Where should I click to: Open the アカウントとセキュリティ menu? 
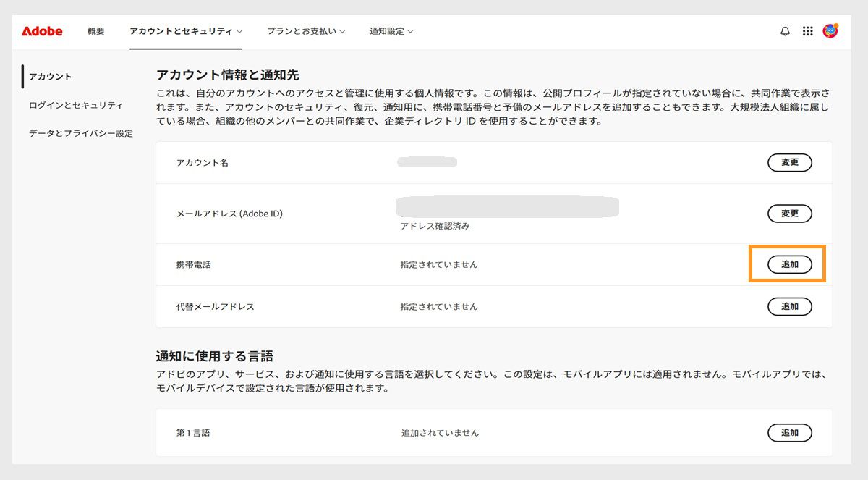tap(181, 31)
